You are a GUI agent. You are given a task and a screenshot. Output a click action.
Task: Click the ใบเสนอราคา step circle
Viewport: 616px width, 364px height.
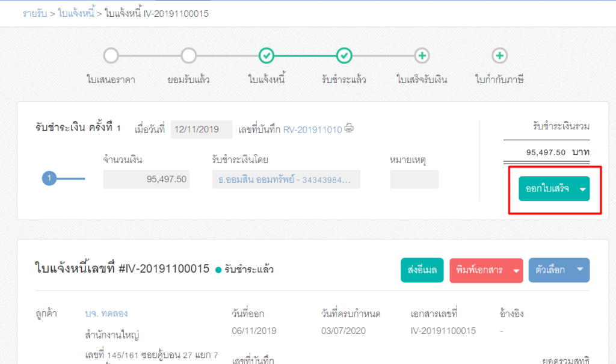111,55
